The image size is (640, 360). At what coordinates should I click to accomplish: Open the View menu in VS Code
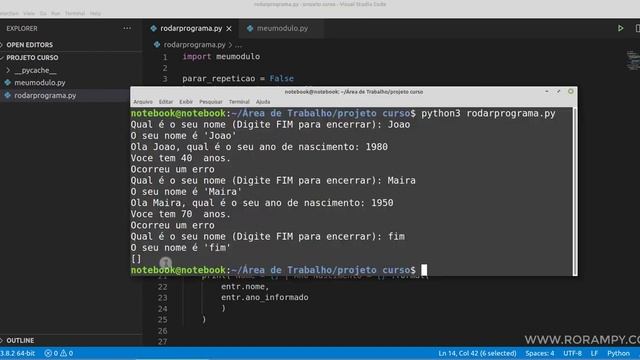pyautogui.click(x=29, y=13)
